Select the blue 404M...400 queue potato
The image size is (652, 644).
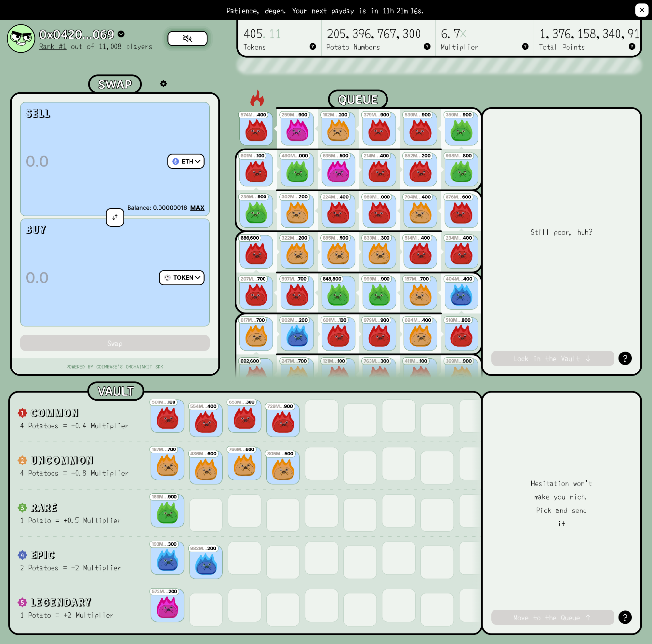click(461, 294)
